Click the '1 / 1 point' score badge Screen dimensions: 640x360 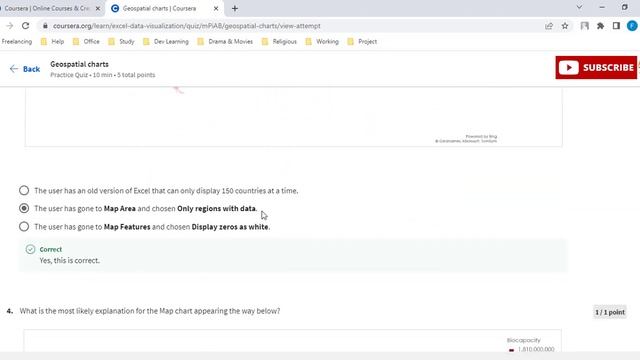pos(610,312)
